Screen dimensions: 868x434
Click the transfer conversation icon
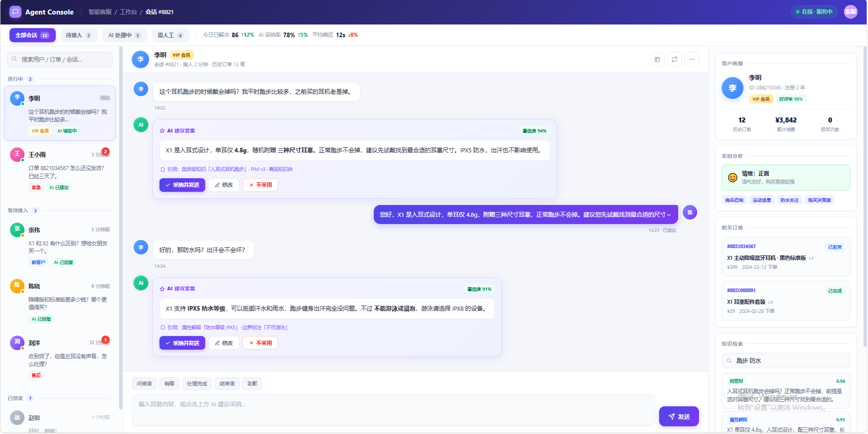[675, 59]
